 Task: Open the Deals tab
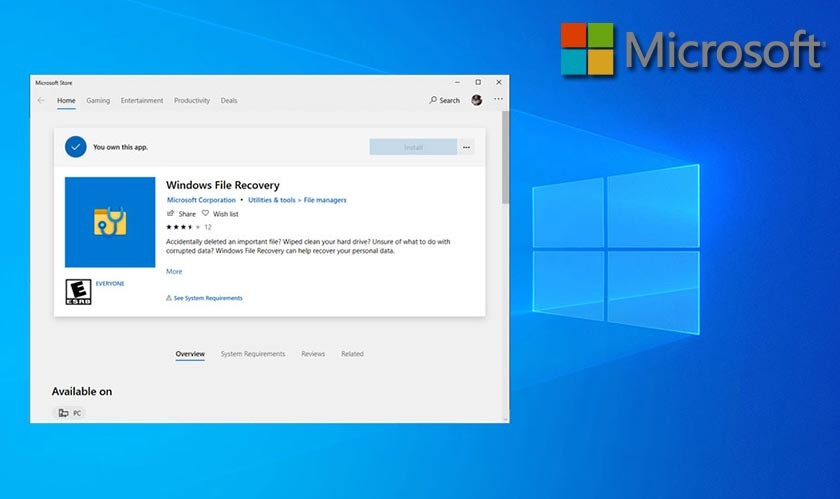coord(229,100)
